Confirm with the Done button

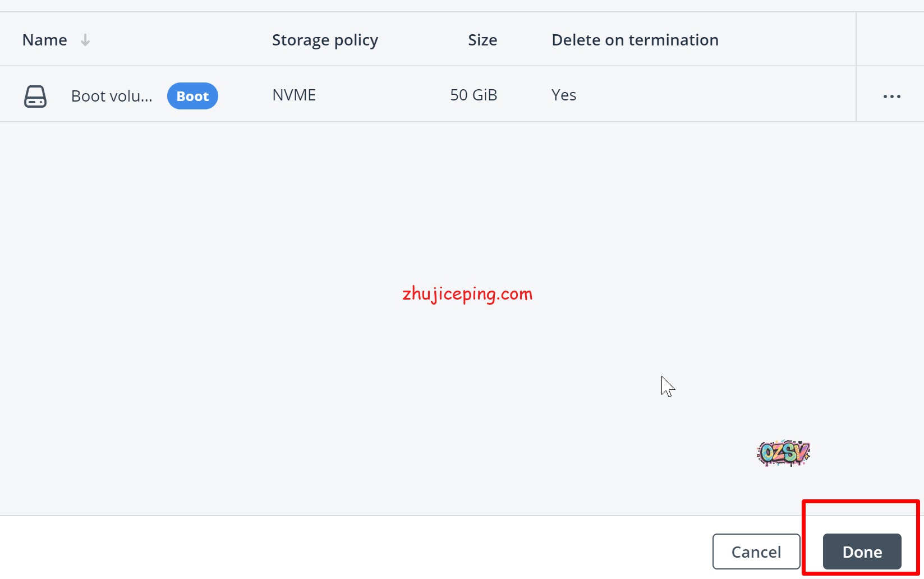pyautogui.click(x=862, y=552)
